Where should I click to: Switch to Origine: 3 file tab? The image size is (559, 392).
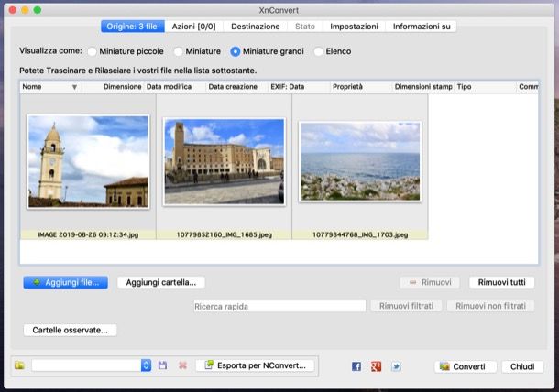132,27
